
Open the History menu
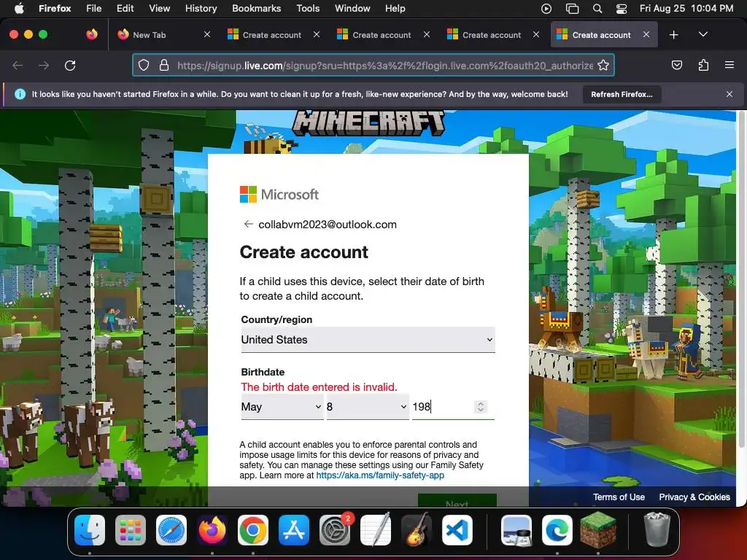(x=201, y=8)
